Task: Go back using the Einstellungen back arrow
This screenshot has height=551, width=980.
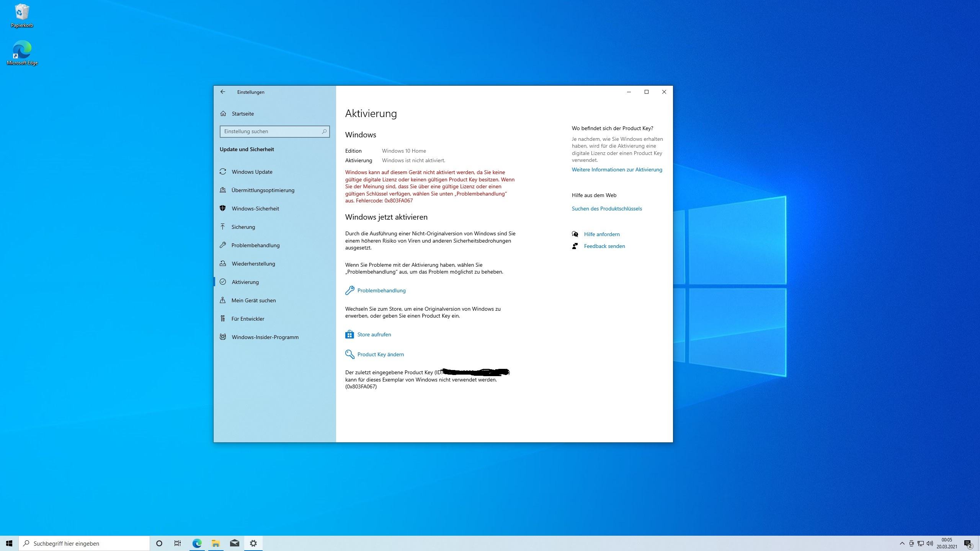Action: 223,92
